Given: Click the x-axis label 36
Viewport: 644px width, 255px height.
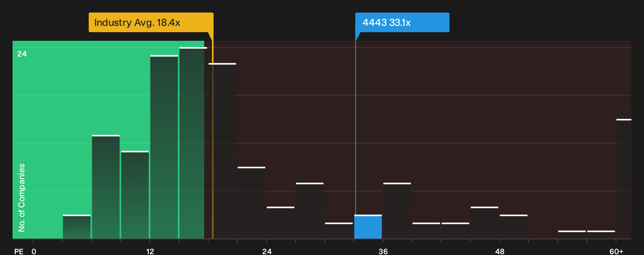Looking at the screenshot, I should coord(383,251).
